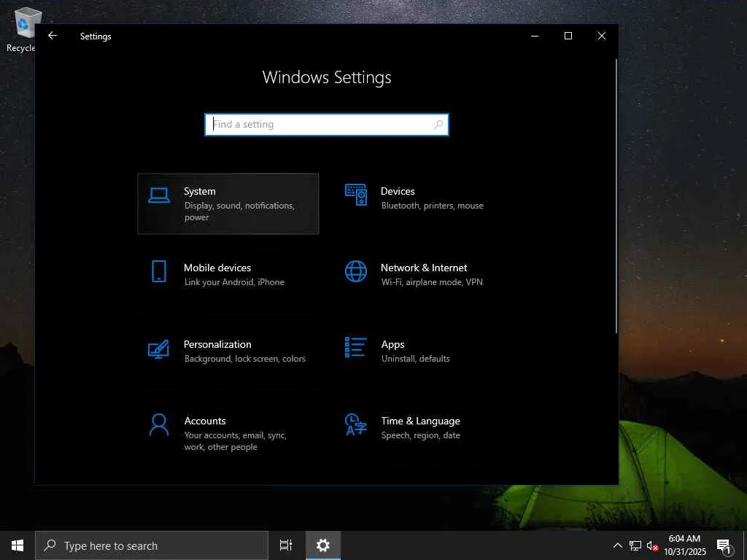Screen dimensions: 747x560
Task: Minimize the Settings window
Action: click(x=535, y=36)
